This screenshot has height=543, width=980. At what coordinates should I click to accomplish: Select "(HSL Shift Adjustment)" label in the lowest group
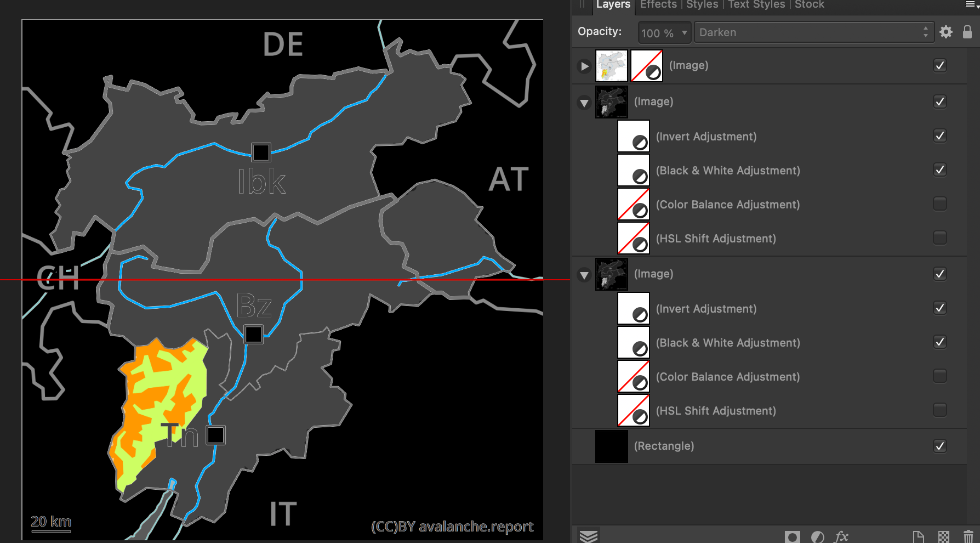(x=716, y=411)
